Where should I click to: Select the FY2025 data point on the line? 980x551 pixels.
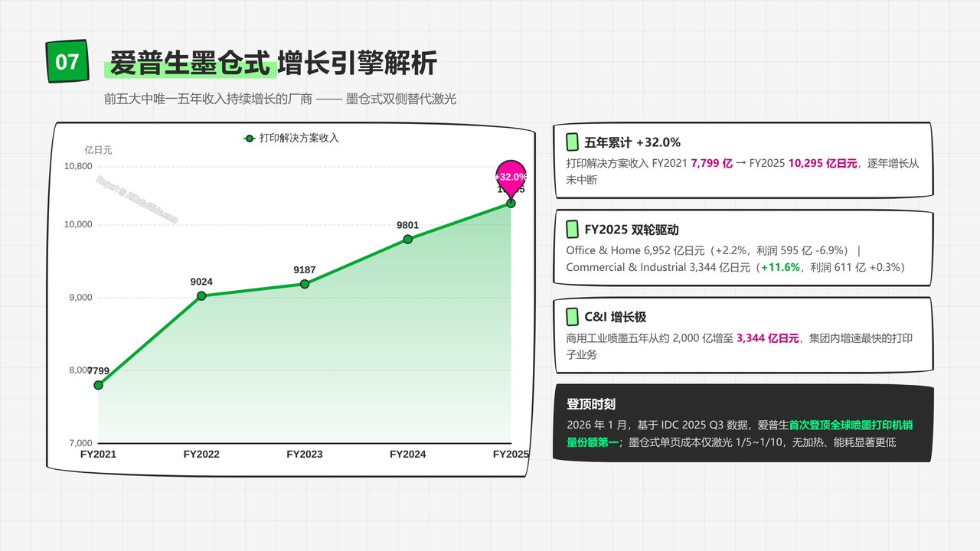pos(511,204)
